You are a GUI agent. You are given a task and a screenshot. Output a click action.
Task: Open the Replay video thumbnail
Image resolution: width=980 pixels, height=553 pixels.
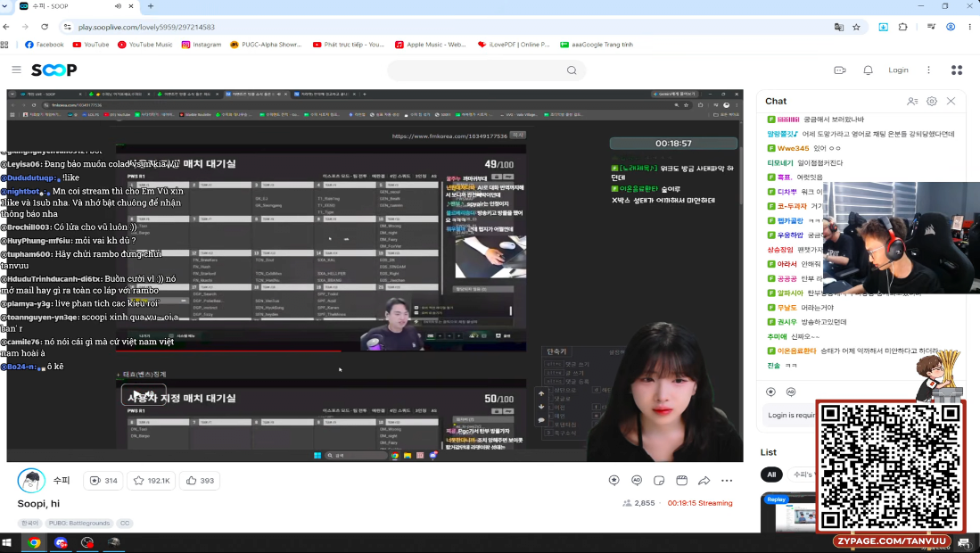pyautogui.click(x=789, y=511)
